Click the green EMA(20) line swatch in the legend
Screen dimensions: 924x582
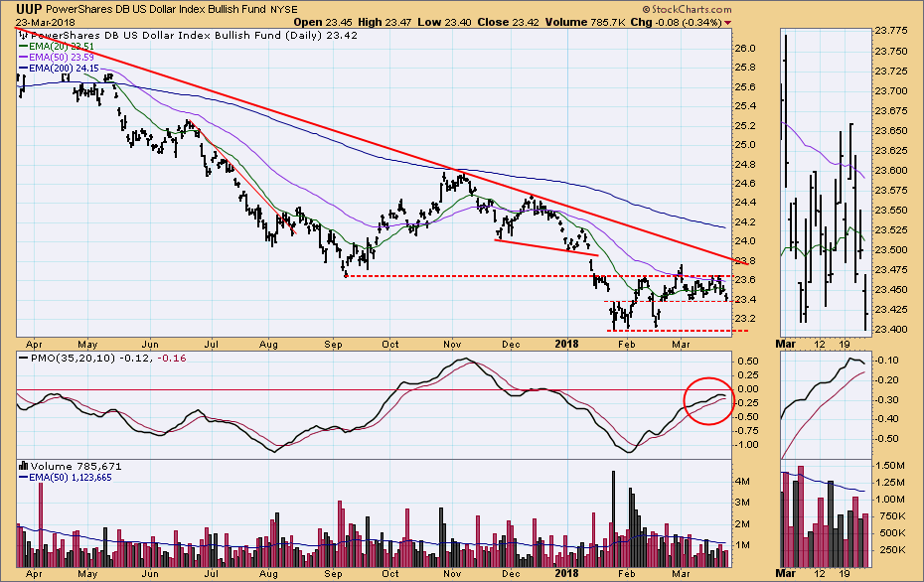(x=24, y=46)
